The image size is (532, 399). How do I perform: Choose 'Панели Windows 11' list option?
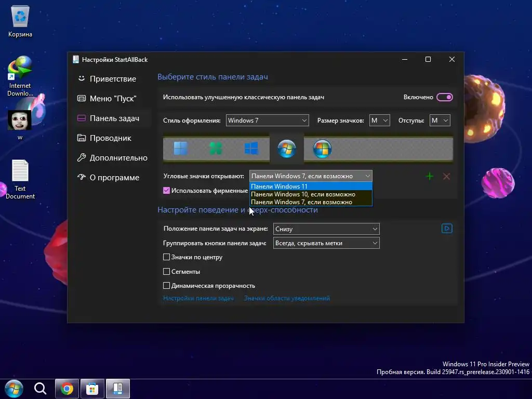click(311, 187)
